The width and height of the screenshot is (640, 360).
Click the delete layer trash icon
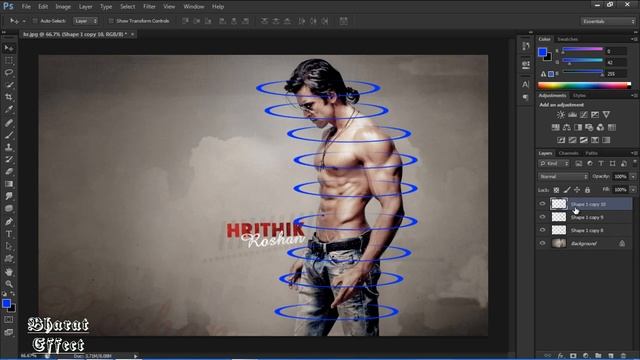[x=623, y=356]
